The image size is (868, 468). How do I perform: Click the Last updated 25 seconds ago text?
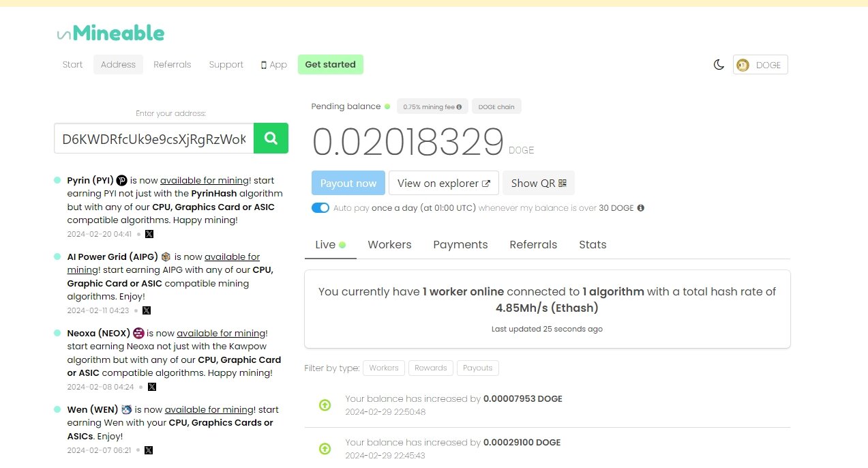[x=547, y=329]
